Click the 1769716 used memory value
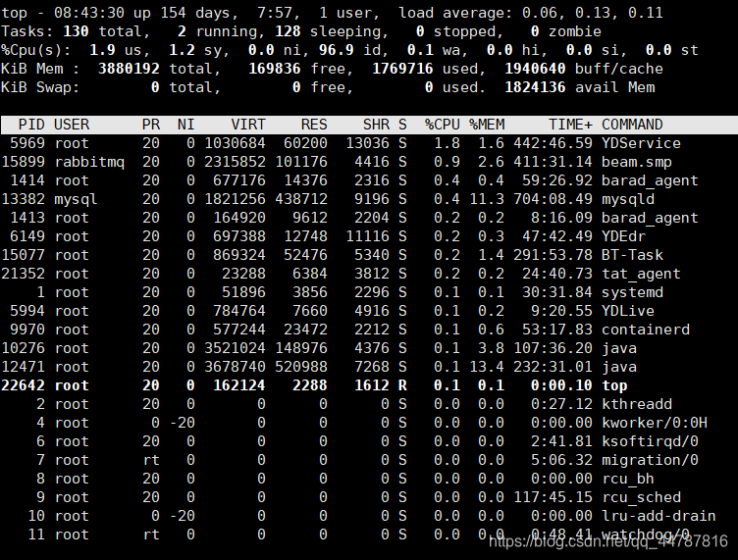This screenshot has width=738, height=560. click(x=402, y=69)
